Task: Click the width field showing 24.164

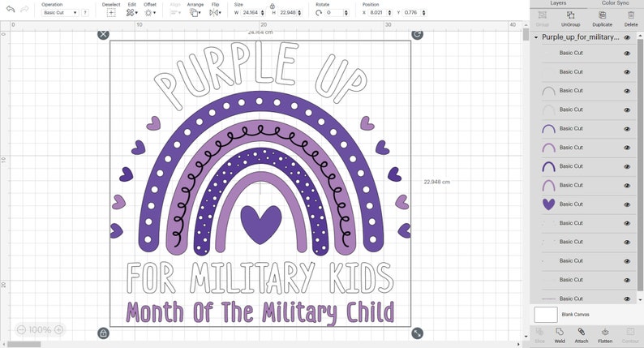Action: point(250,13)
